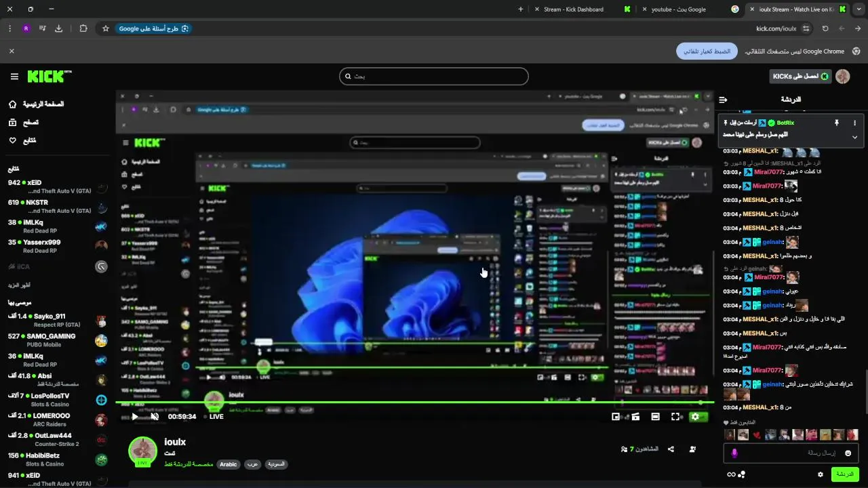Click Get KICKs button
This screenshot has width=868, height=488.
click(801, 77)
